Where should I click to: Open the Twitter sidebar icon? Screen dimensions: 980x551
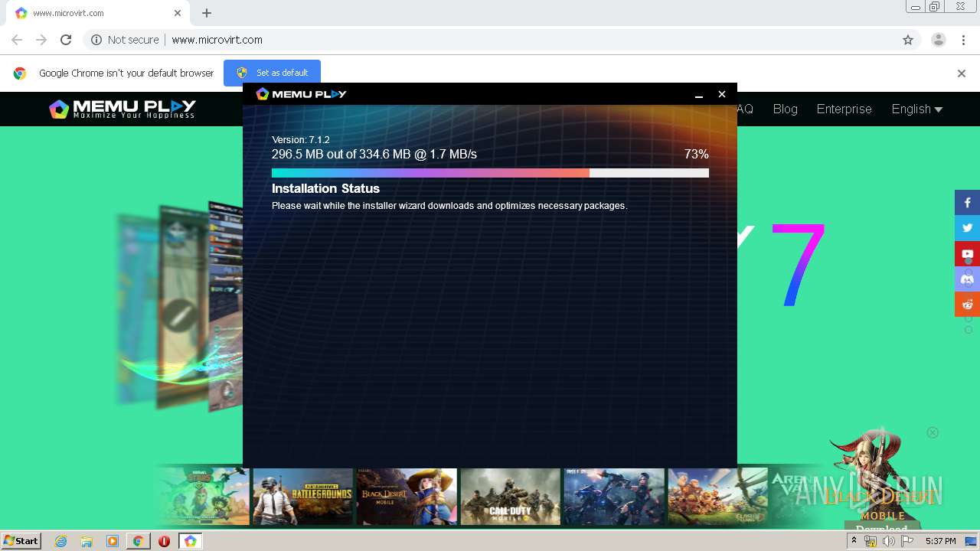pyautogui.click(x=967, y=228)
